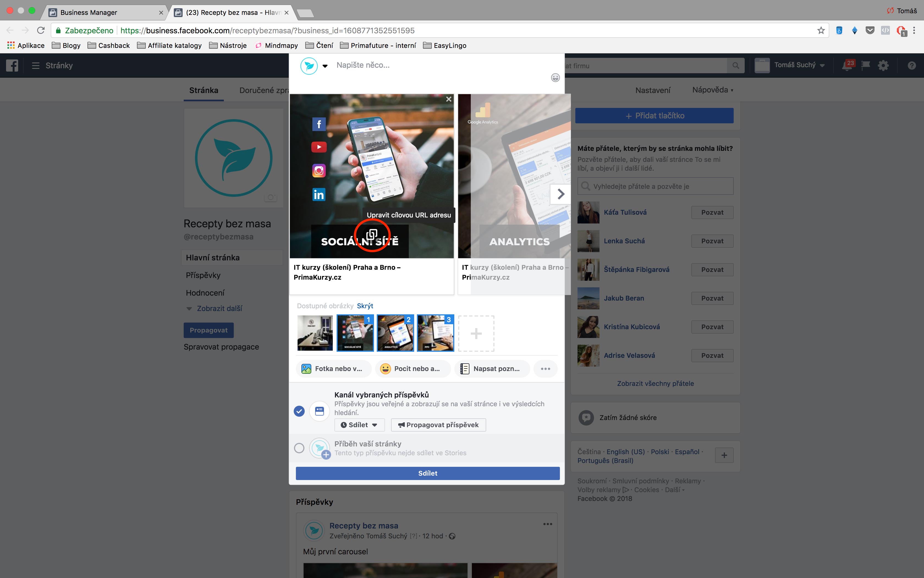924x578 pixels.
Task: Open Příspěvky in sidebar
Action: [203, 275]
